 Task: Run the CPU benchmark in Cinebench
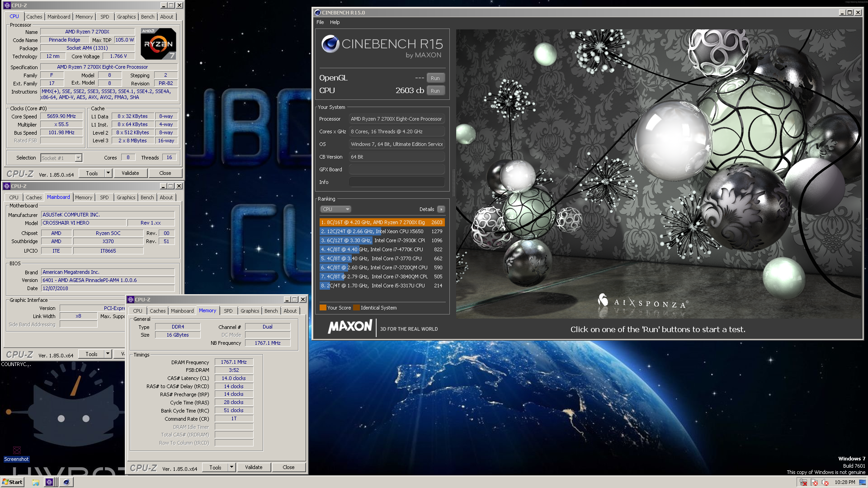pyautogui.click(x=435, y=91)
